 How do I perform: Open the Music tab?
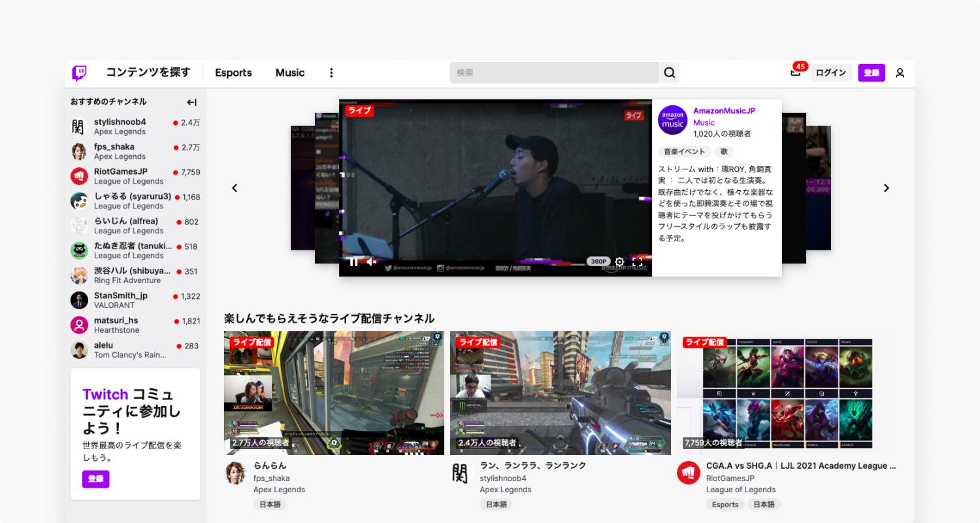[290, 73]
